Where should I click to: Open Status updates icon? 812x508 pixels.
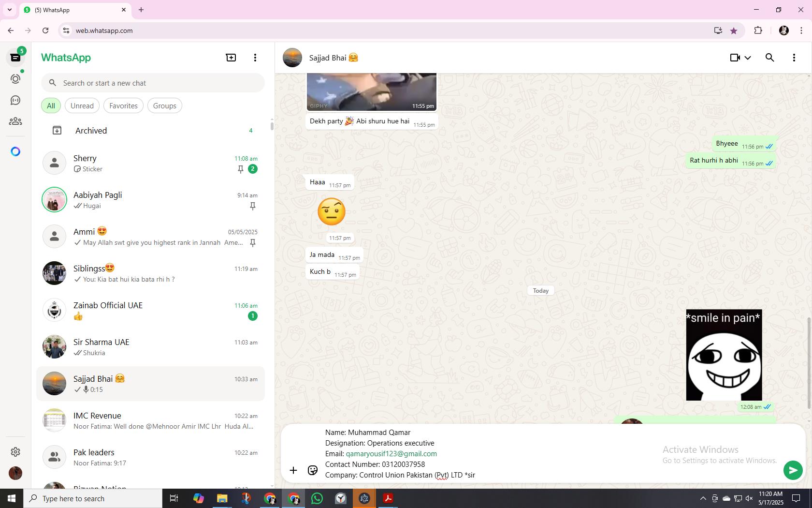click(x=15, y=79)
